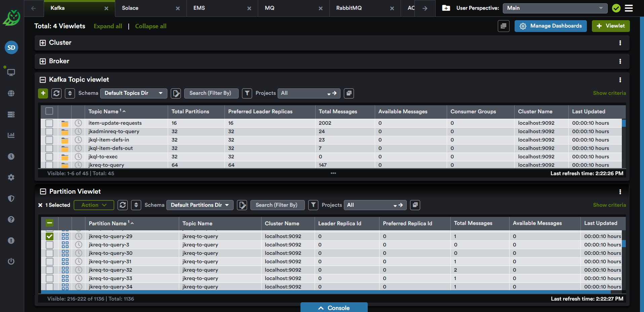Open the help question mark sidebar icon
Screen dimensions: 644x312
tap(11, 219)
